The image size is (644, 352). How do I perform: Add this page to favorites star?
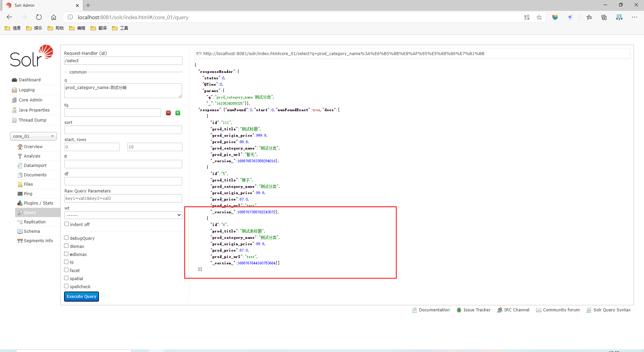tap(539, 17)
